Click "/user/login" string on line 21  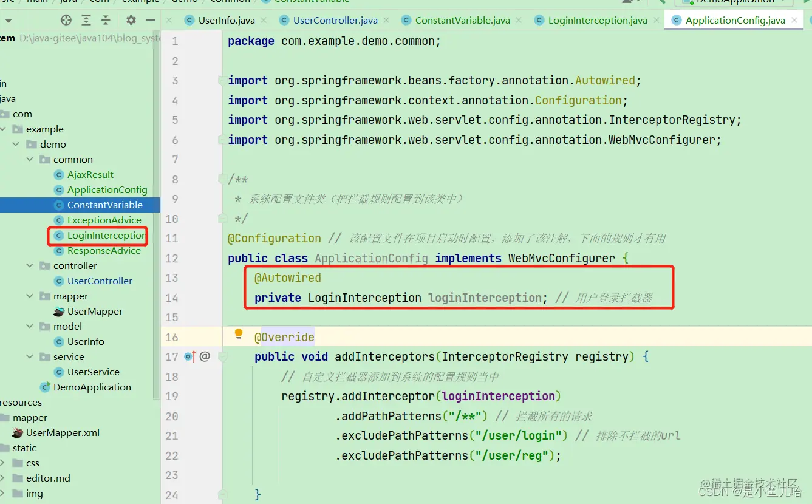click(x=518, y=435)
